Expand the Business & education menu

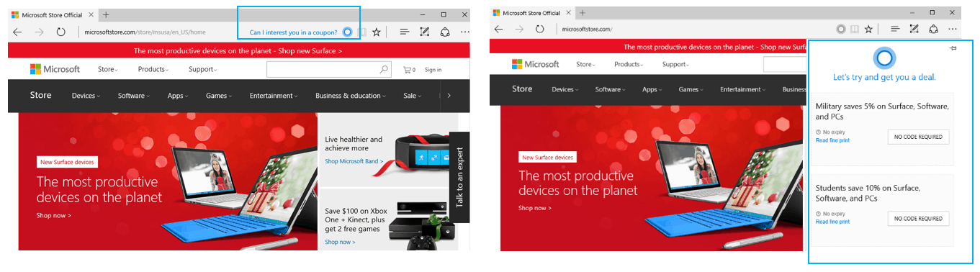[350, 96]
